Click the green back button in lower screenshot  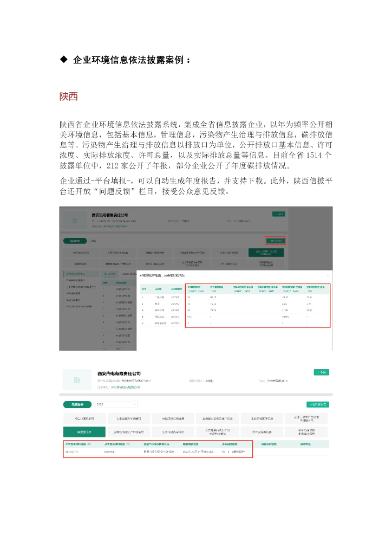point(321,372)
